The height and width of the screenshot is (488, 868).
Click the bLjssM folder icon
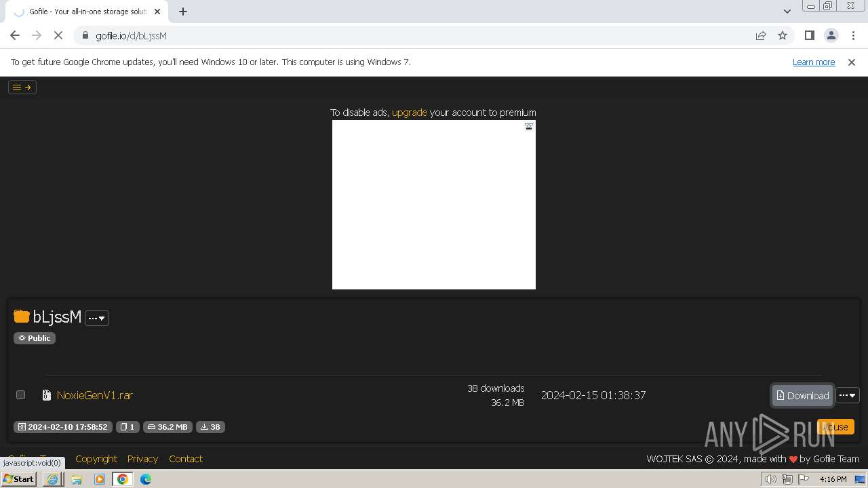click(x=22, y=317)
